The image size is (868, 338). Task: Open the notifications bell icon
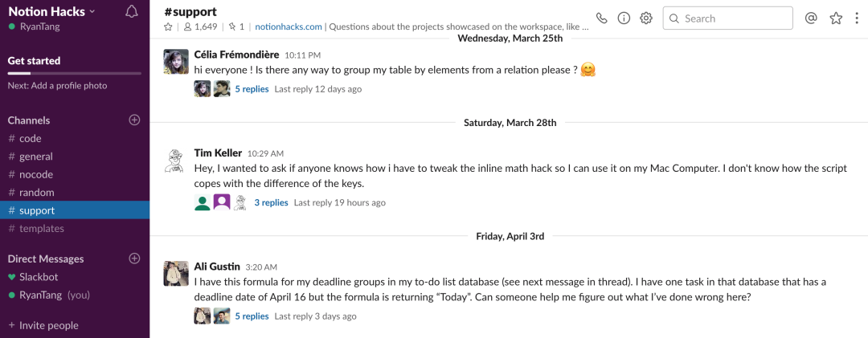131,11
